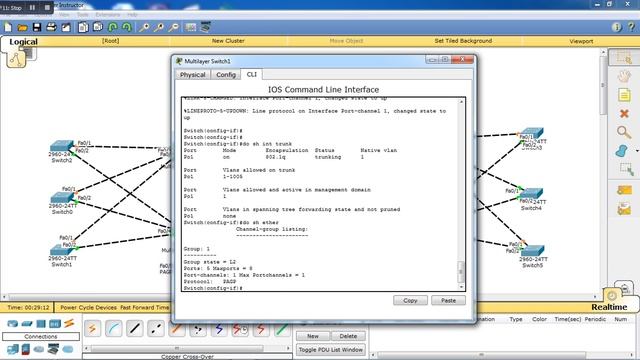Viewport: 640px width, 360px height.
Task: Select Switches device category
Action: [27, 324]
